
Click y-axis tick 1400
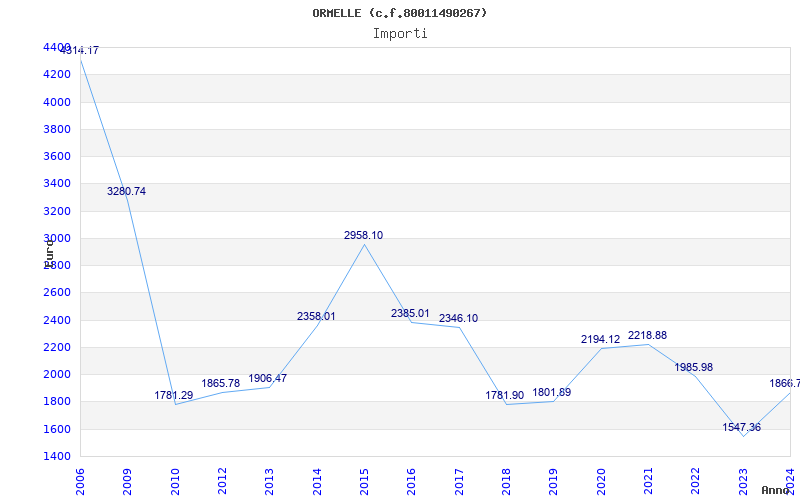(x=57, y=456)
